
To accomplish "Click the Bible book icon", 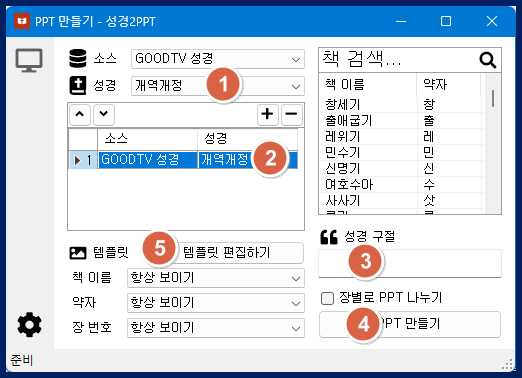I will (78, 86).
